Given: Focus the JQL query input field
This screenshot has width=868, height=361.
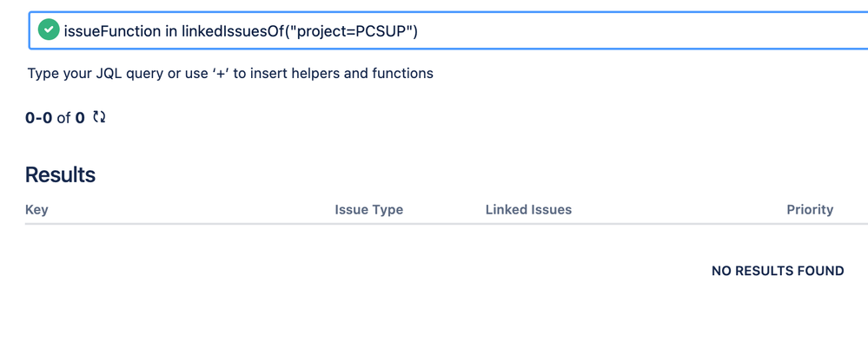Looking at the screenshot, I should point(448,30).
